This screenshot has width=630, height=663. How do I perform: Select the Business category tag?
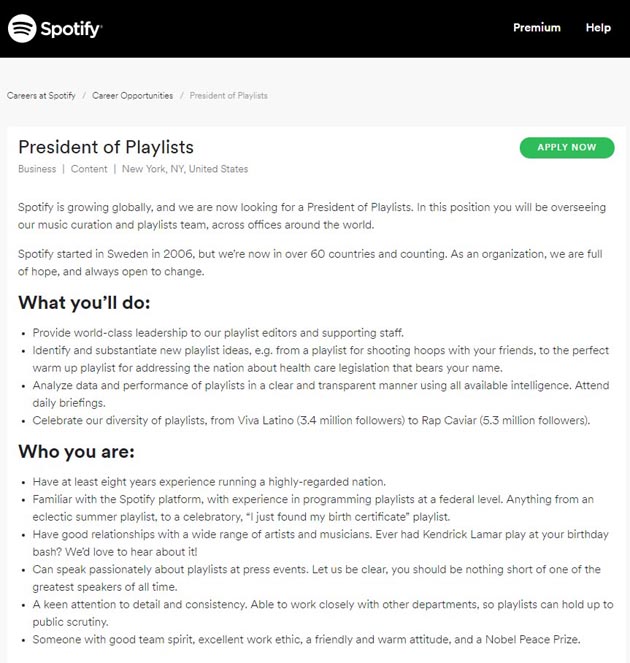37,169
